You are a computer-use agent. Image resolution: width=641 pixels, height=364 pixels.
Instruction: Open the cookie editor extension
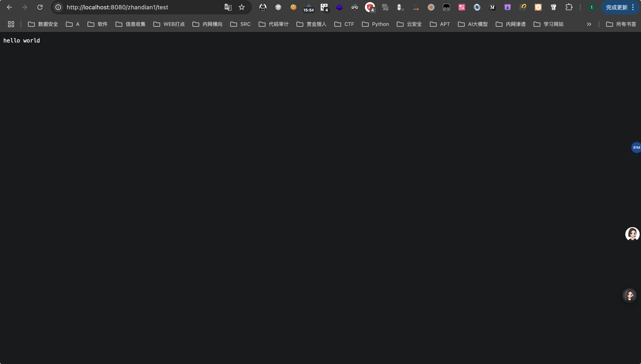293,7
